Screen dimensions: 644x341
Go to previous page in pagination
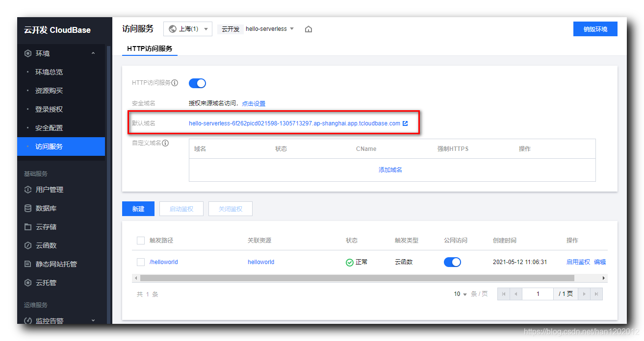click(516, 294)
